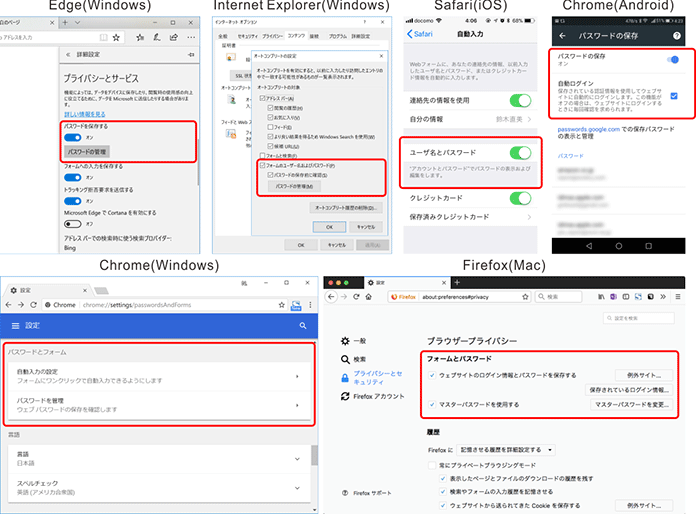The image size is (696, 514).
Task: Open the Firefox hamburger menu icon
Action: click(x=678, y=297)
